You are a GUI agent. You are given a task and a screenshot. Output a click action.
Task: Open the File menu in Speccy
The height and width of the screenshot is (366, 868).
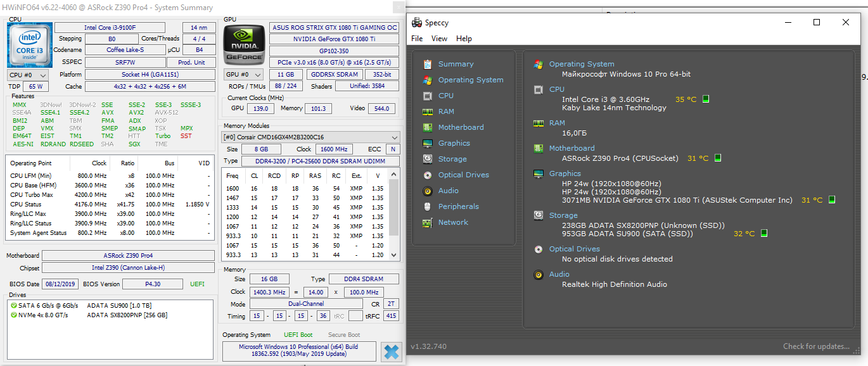pyautogui.click(x=417, y=39)
